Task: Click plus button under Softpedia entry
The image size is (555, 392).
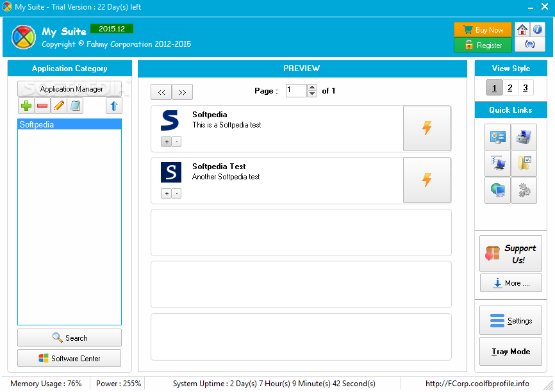Action: (167, 142)
